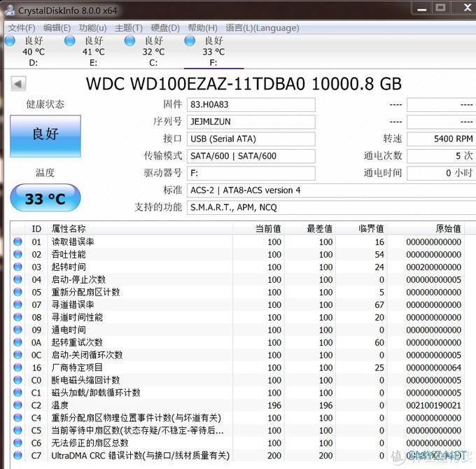Click status icon for row C7 UltraDMA CRC
The image size is (476, 469).
18,455
